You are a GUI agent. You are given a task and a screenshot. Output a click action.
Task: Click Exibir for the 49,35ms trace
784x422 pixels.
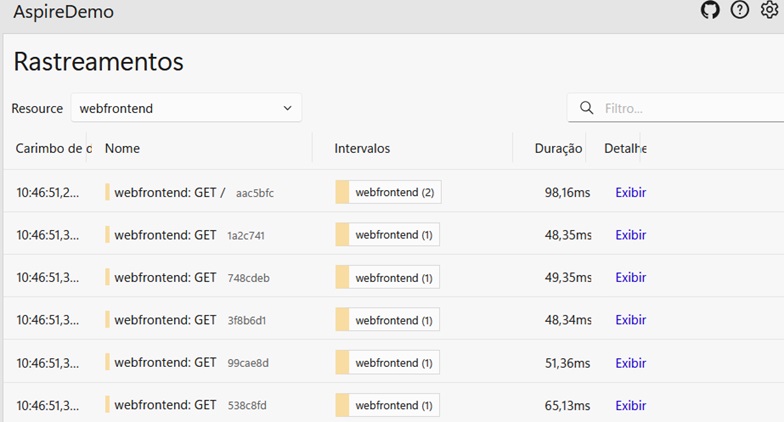pos(630,278)
